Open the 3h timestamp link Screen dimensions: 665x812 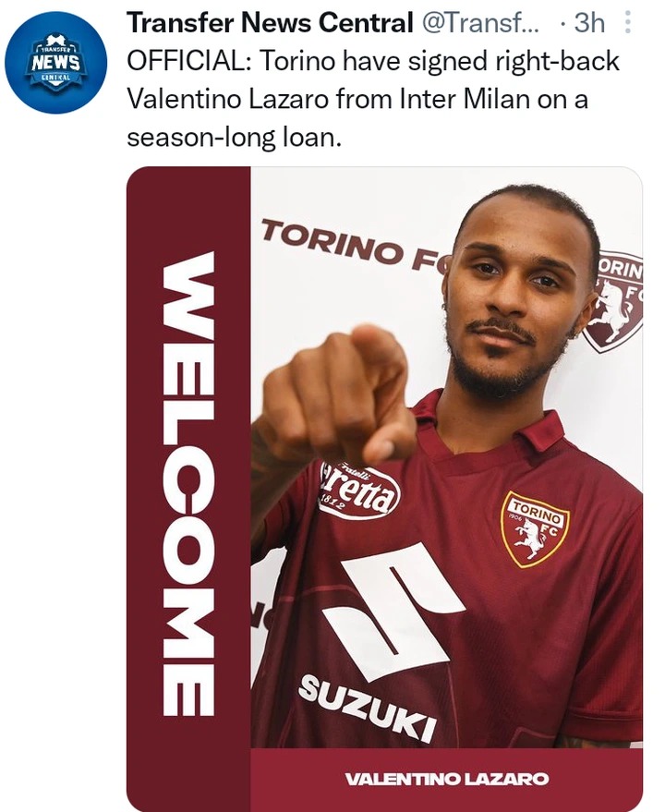point(589,23)
